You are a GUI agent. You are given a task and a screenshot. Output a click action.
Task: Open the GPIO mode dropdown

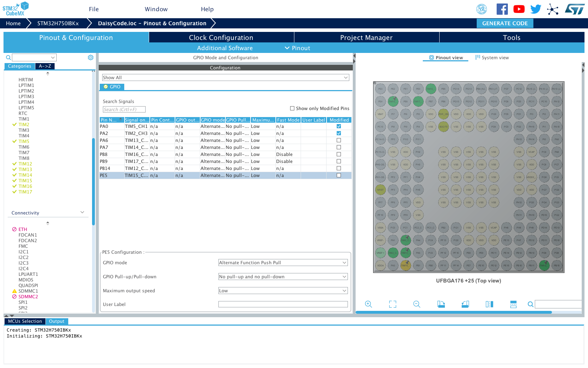pos(283,263)
